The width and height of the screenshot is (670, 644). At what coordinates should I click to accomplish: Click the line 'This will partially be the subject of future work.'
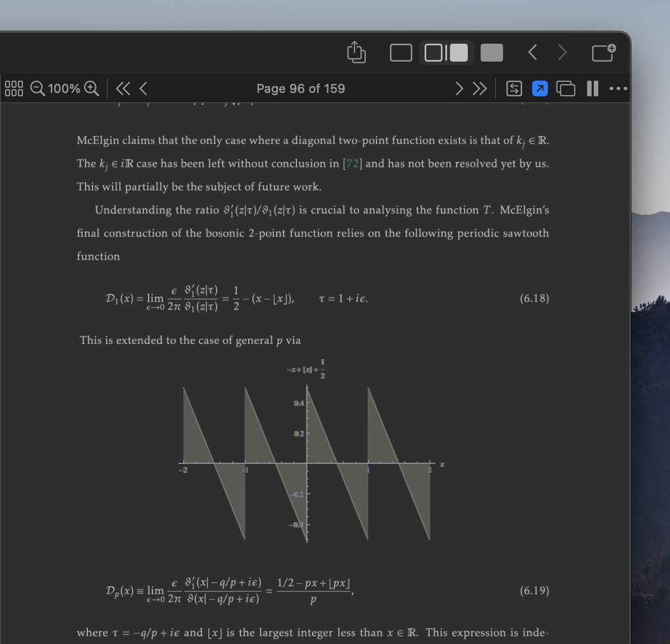coord(199,186)
